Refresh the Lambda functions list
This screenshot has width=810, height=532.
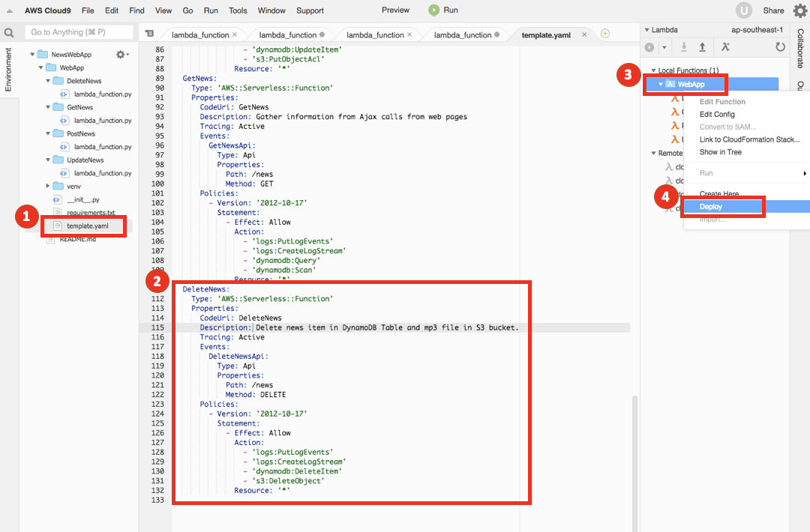coord(780,47)
